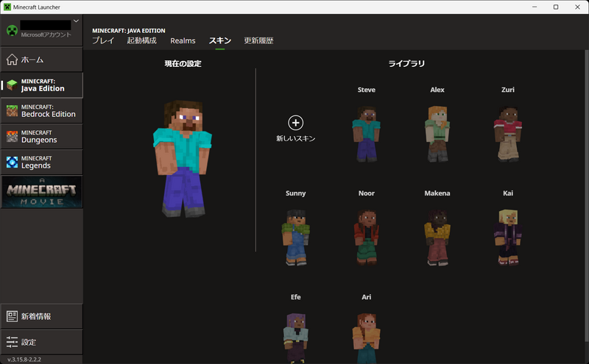Click the A Minecraft Movie banner
The height and width of the screenshot is (364, 589).
click(41, 192)
